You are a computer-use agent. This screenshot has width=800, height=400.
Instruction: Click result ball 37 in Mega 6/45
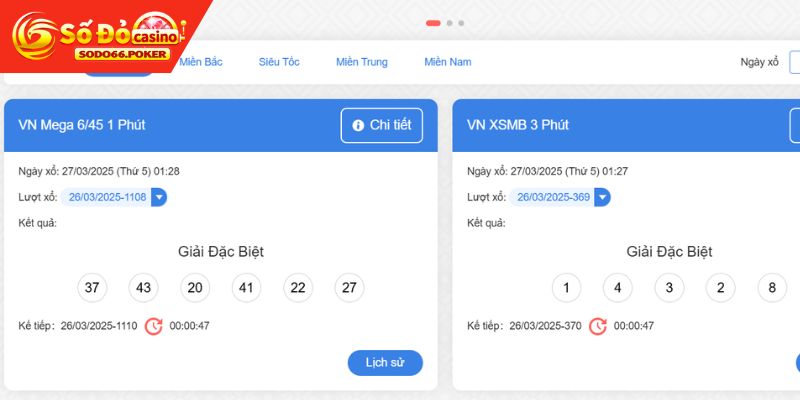[x=92, y=288]
